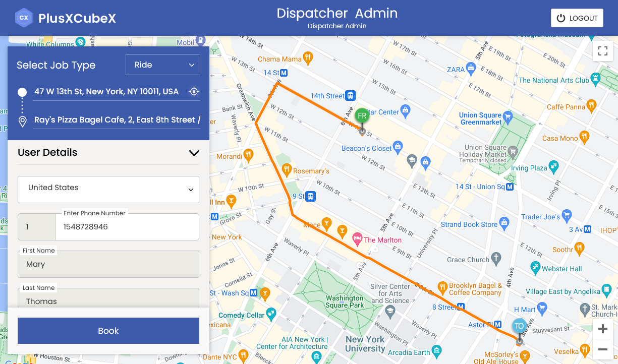Click the 14th Street transit station icon

351,95
